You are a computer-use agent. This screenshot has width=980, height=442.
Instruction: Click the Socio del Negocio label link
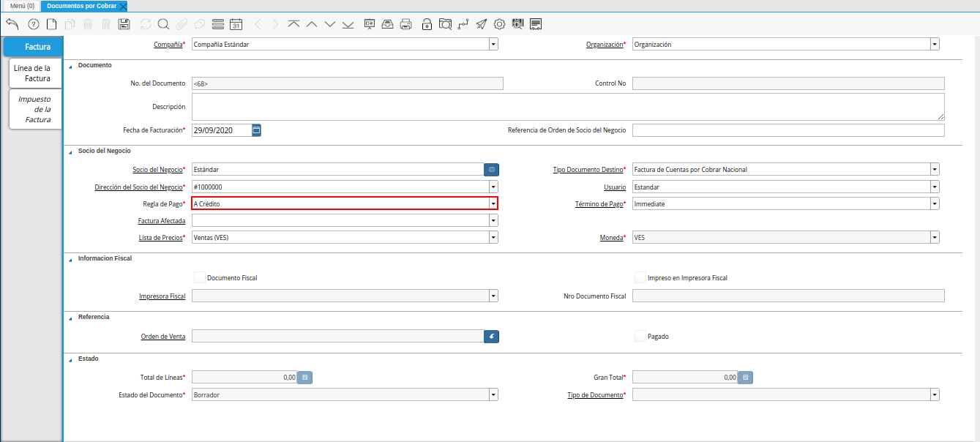[x=157, y=170]
